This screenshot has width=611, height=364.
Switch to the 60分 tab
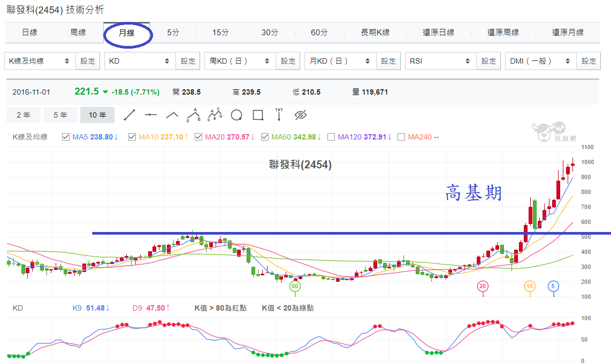[319, 33]
